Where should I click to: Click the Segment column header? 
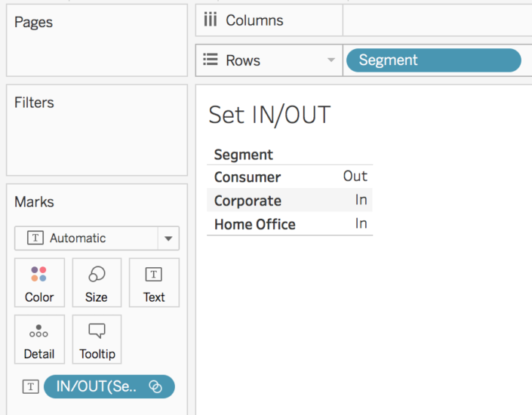(243, 155)
